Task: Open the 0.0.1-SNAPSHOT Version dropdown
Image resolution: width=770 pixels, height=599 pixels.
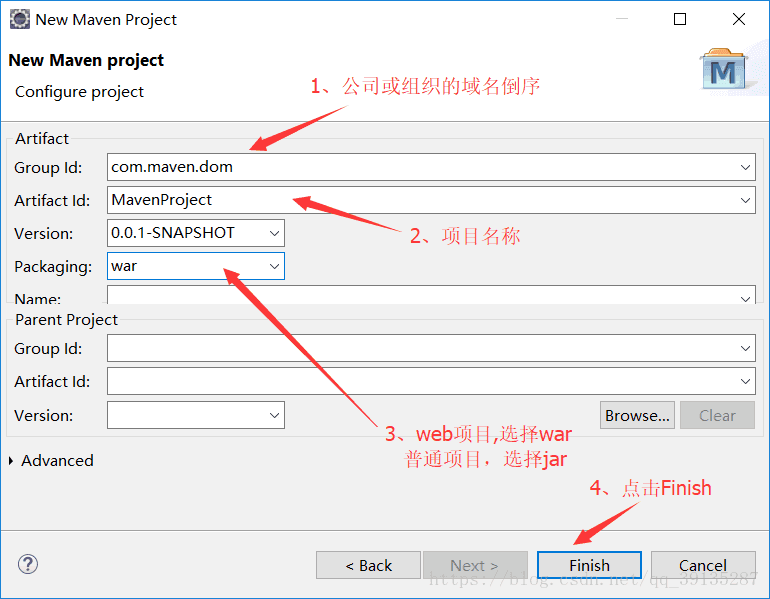Action: pyautogui.click(x=274, y=233)
